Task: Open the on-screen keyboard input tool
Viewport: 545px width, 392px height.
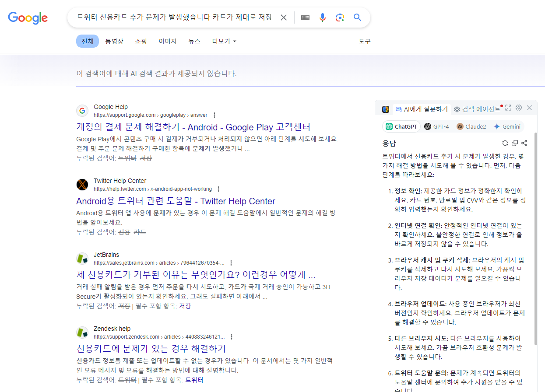Action: [x=305, y=17]
